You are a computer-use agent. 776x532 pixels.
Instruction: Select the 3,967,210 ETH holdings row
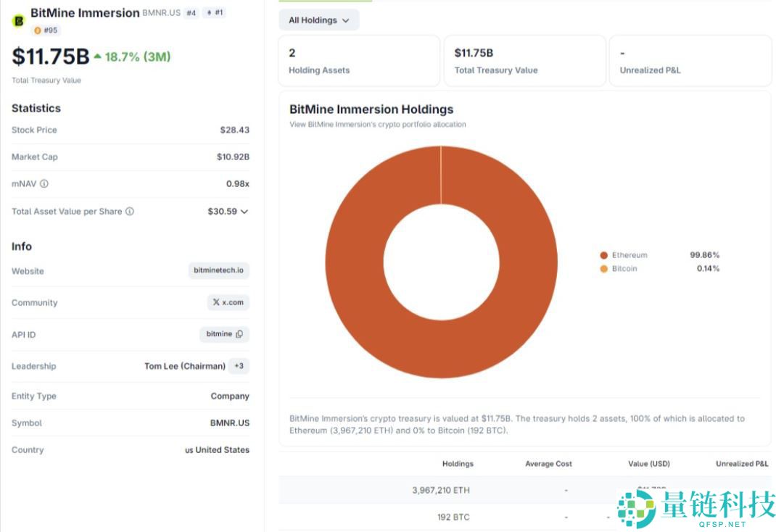click(524, 490)
